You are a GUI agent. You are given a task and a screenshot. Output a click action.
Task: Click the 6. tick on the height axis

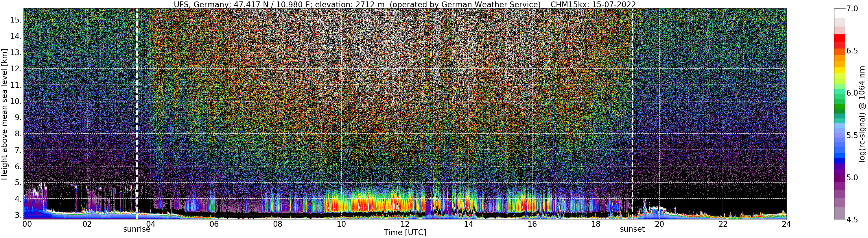18,166
